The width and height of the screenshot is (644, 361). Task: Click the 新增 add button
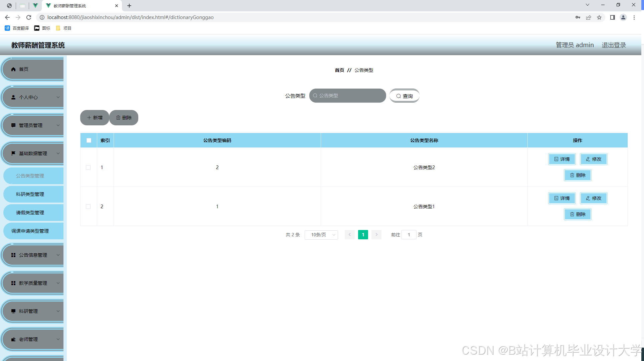[x=95, y=118]
